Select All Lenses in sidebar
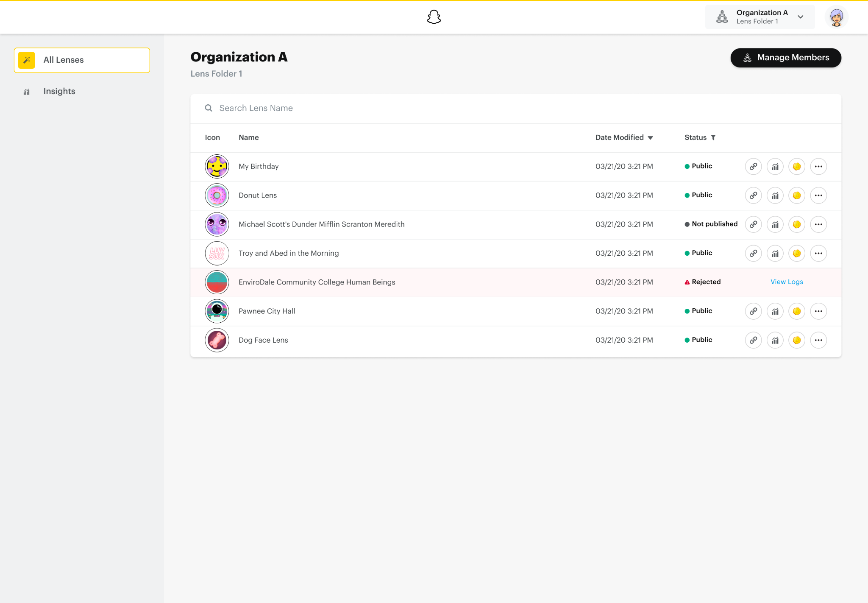This screenshot has width=868, height=603. point(82,60)
